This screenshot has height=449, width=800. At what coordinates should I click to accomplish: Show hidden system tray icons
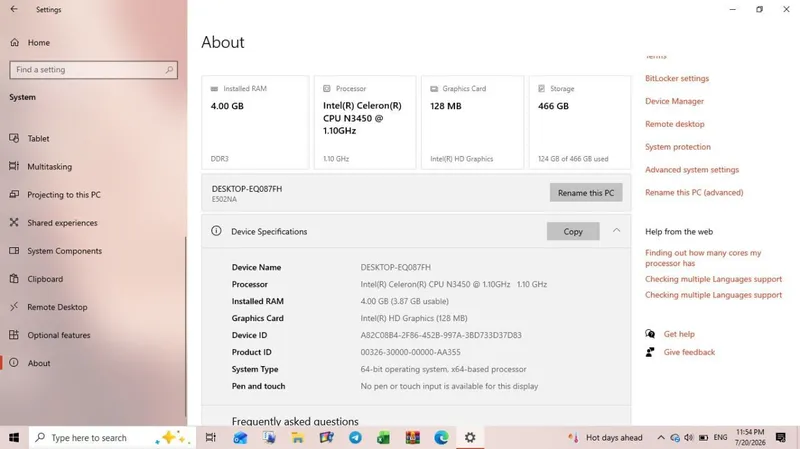(661, 437)
